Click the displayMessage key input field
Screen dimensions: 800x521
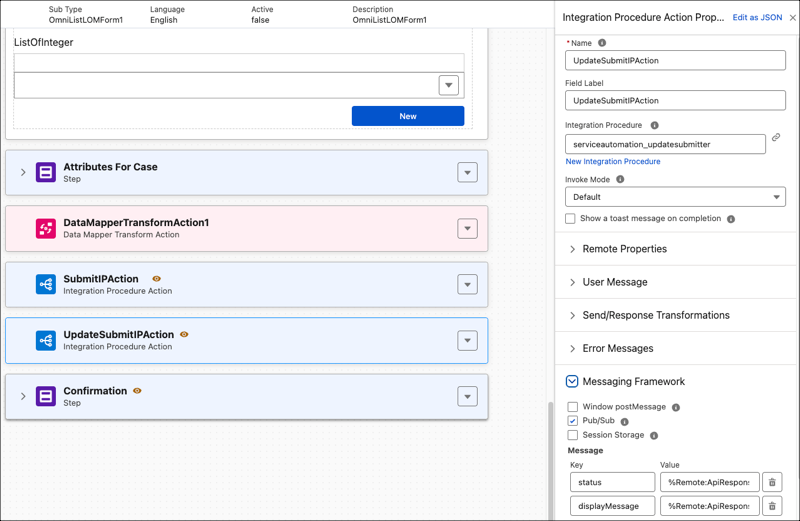(612, 506)
